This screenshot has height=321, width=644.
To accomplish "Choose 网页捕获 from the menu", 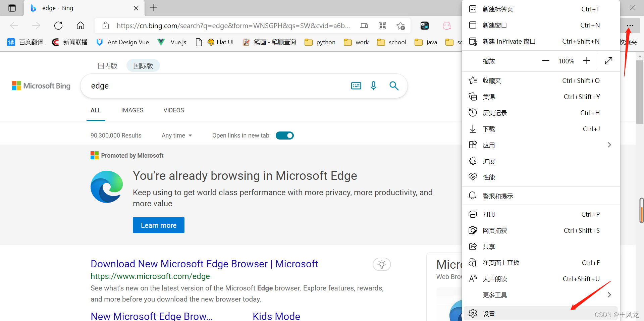I will pyautogui.click(x=541, y=230).
